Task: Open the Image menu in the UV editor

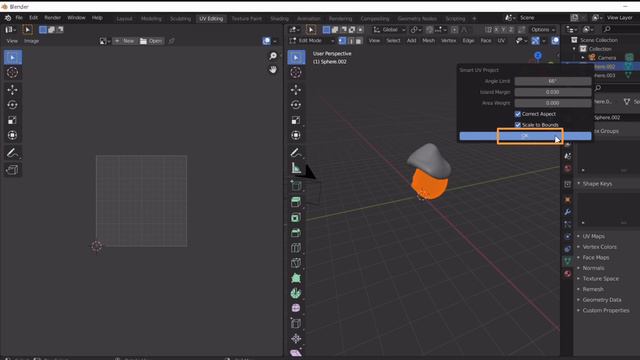Action: [31, 41]
